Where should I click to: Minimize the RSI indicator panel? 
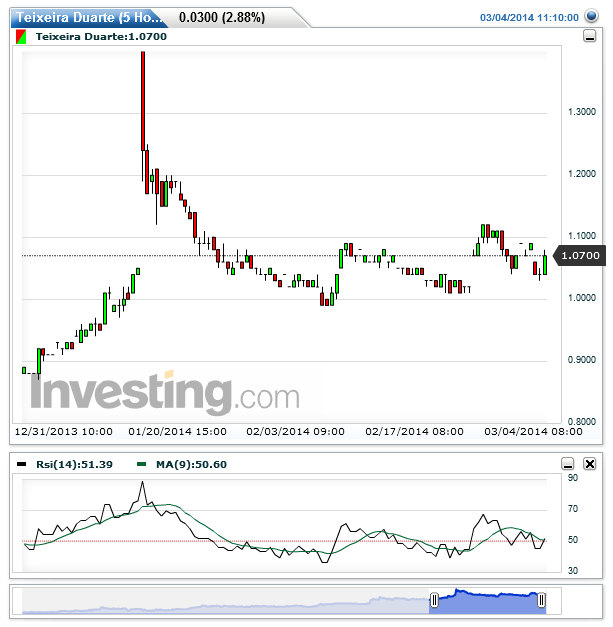[x=568, y=464]
